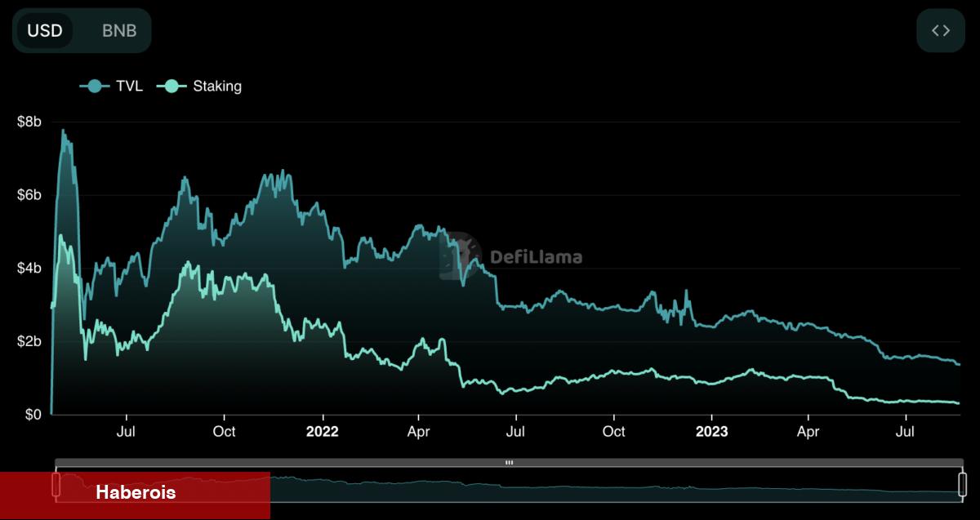
Task: Click the range selector top drag bar
Action: (x=510, y=463)
